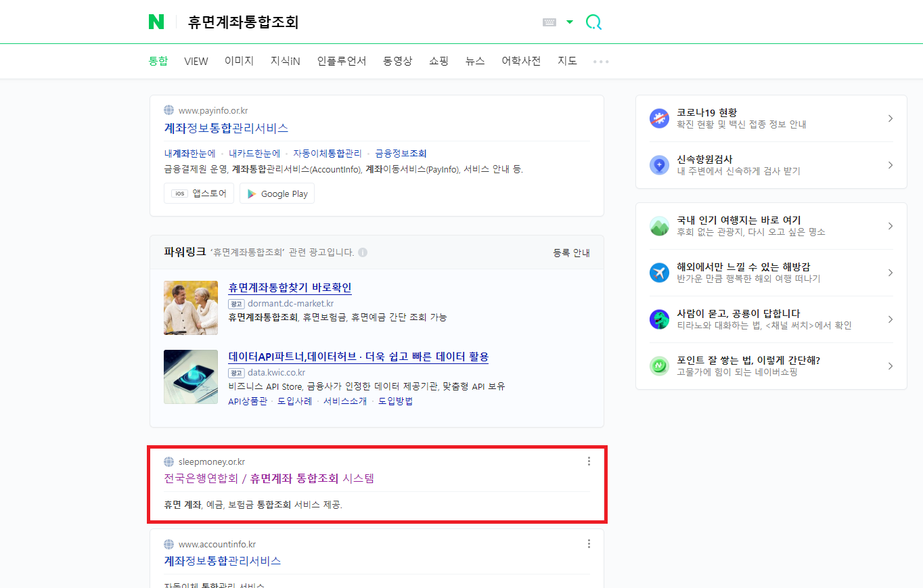The image size is (923, 588).
Task: Open the three-dot menu of sleepmoney.or.kr result
Action: pos(589,461)
